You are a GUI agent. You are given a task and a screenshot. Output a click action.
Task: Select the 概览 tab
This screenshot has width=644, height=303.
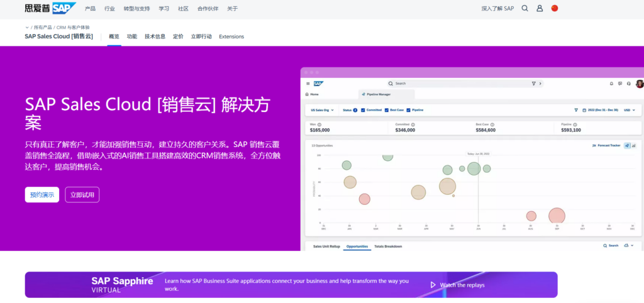(114, 36)
